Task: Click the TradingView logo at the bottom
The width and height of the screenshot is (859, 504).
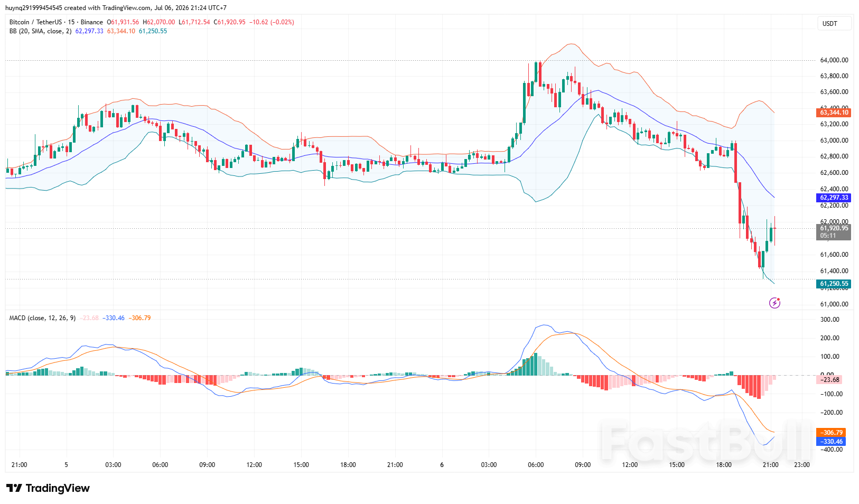Action: 48,488
